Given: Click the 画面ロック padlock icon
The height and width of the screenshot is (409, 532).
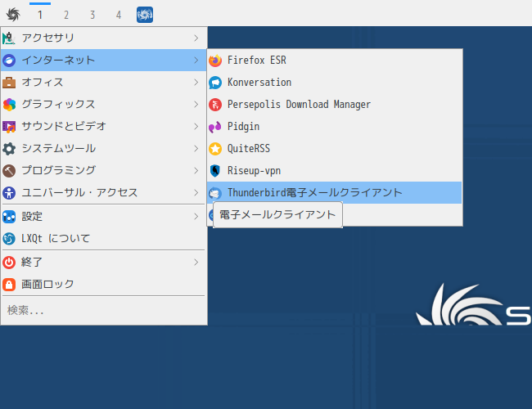Looking at the screenshot, I should pyautogui.click(x=9, y=284).
